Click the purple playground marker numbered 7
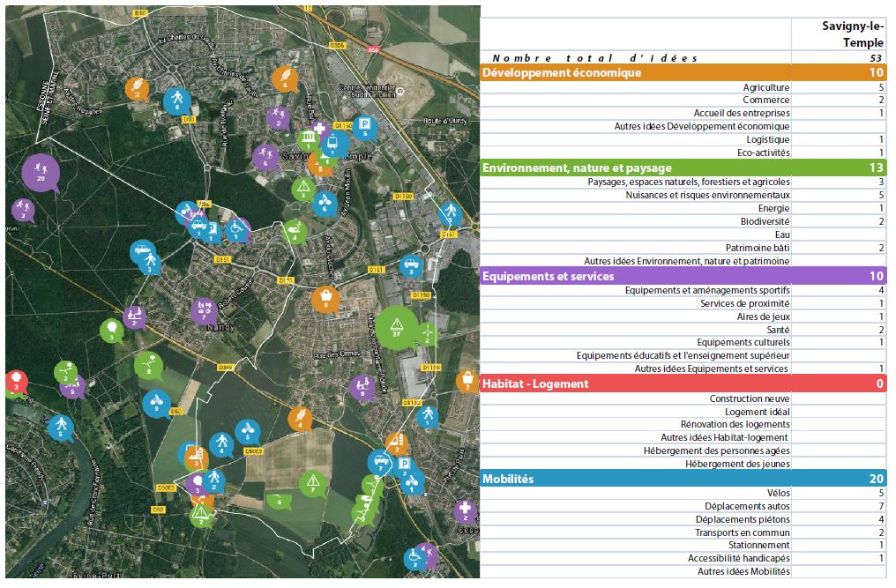This screenshot has width=896, height=588. (204, 310)
